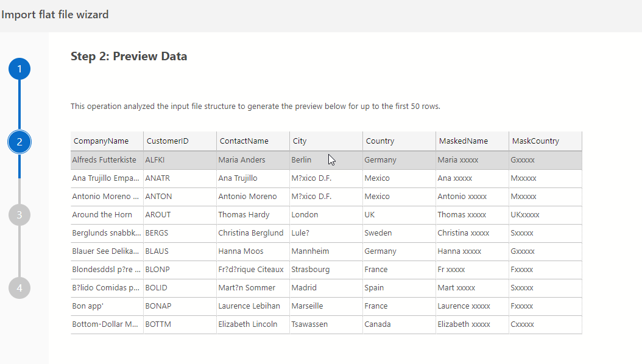Select the ContactName column header

(244, 141)
